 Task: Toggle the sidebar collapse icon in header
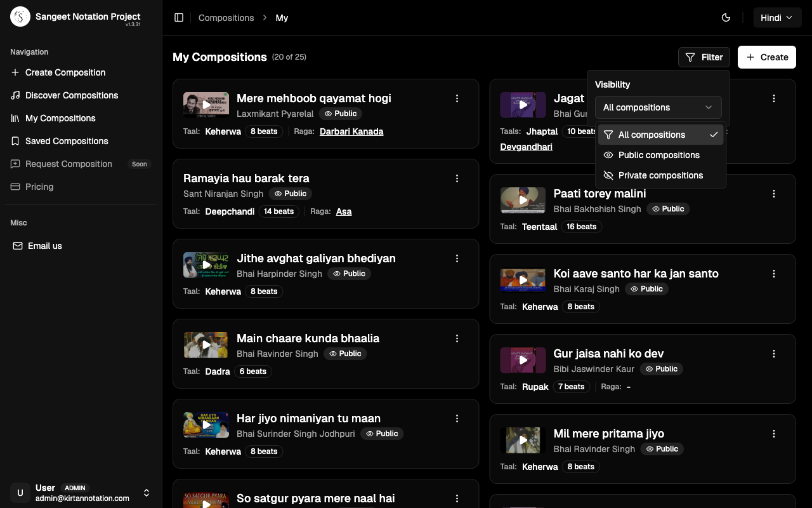click(x=179, y=18)
